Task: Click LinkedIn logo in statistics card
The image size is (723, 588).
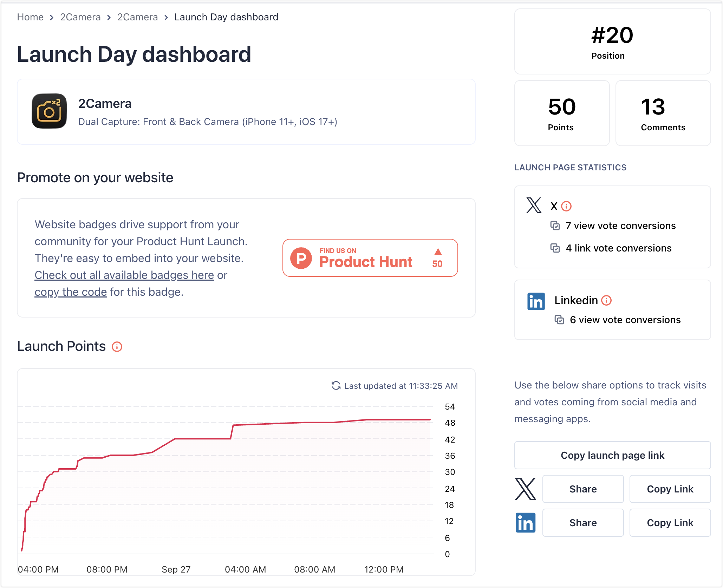Action: [536, 301]
